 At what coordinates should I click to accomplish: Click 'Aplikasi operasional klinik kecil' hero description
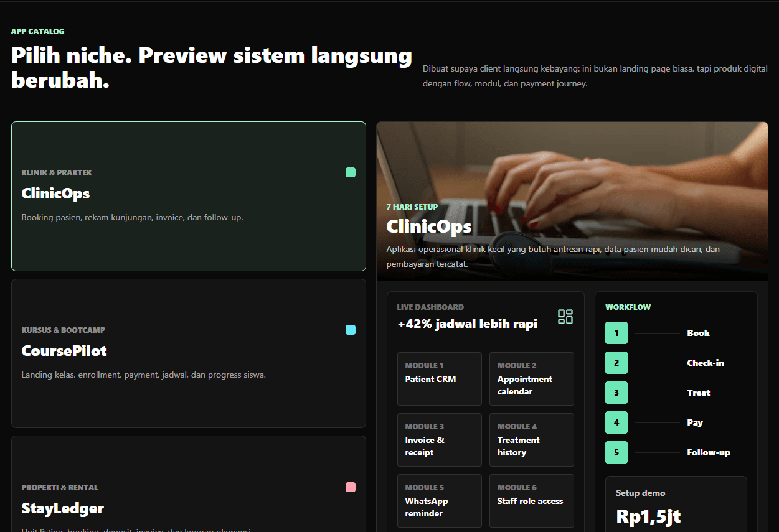coord(553,256)
